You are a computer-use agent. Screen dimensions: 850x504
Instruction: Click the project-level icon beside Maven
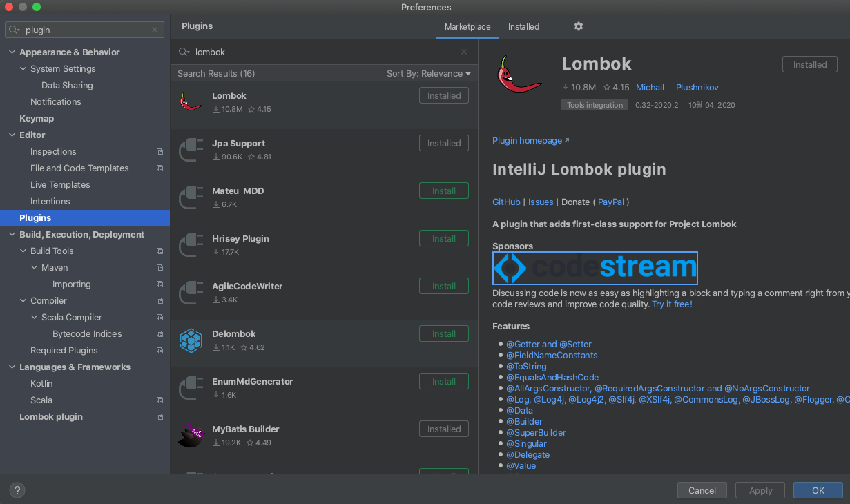pyautogui.click(x=160, y=268)
